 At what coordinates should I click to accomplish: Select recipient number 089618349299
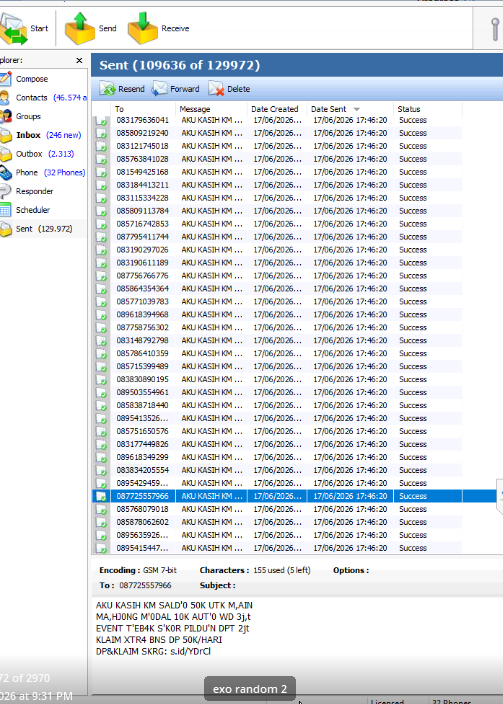(143, 458)
